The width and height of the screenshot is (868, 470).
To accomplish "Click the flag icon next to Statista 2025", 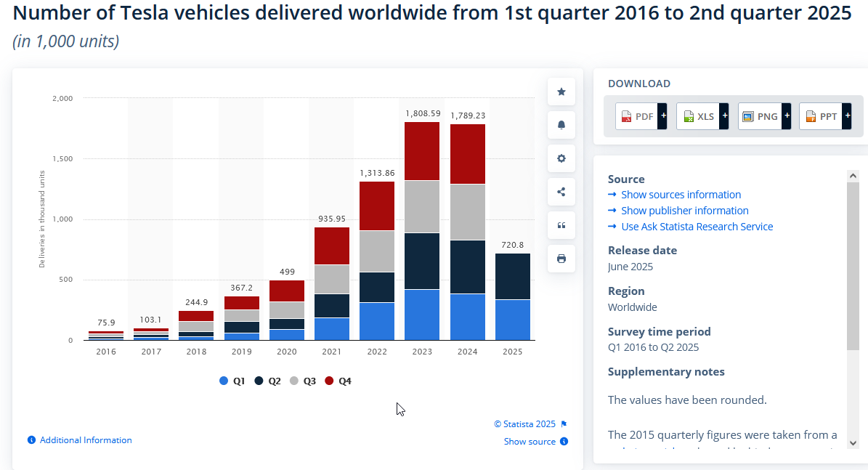I will pos(564,424).
